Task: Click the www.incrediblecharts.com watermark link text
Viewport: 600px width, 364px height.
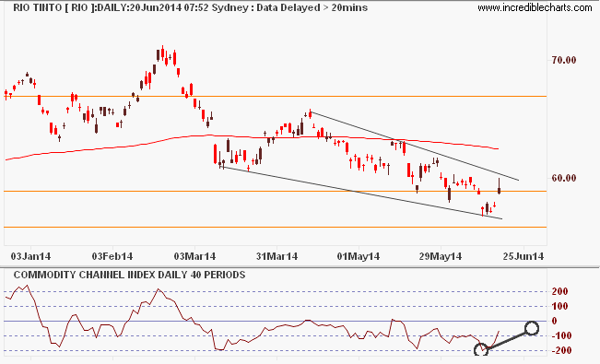Action: 535,7
